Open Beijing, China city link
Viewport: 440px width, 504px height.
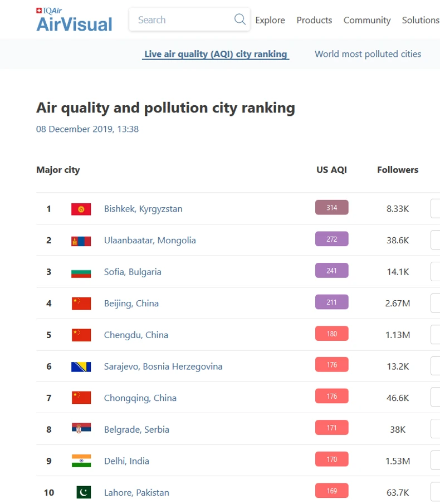click(x=131, y=304)
